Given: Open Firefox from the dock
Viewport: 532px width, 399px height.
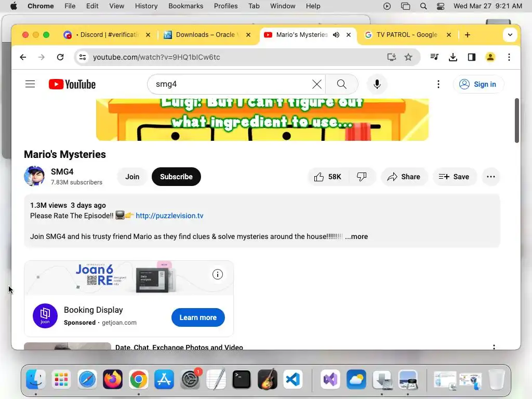Looking at the screenshot, I should pos(113,379).
